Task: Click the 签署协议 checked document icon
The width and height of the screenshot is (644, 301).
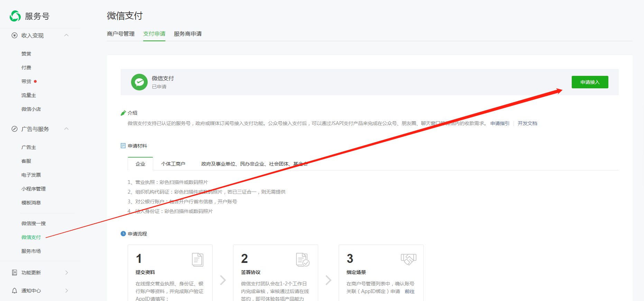Action: [303, 260]
